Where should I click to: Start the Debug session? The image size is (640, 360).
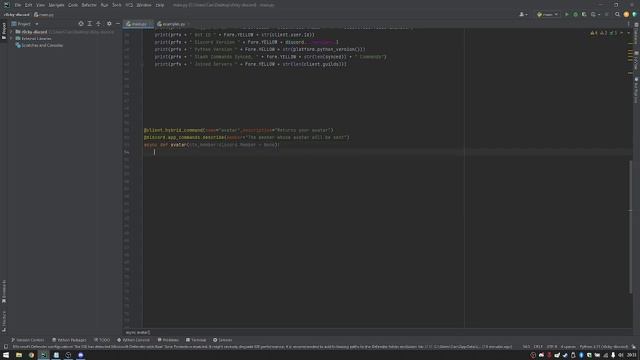[x=576, y=14]
